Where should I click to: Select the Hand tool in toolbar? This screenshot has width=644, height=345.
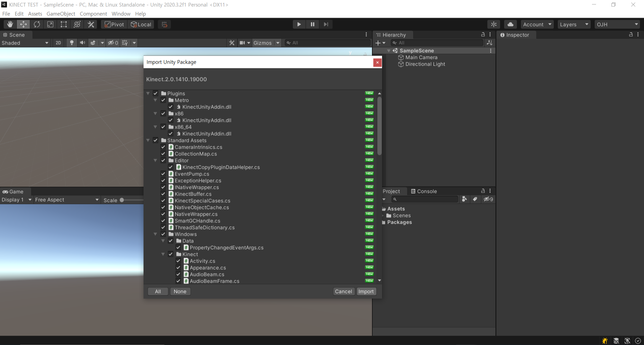[x=10, y=24]
